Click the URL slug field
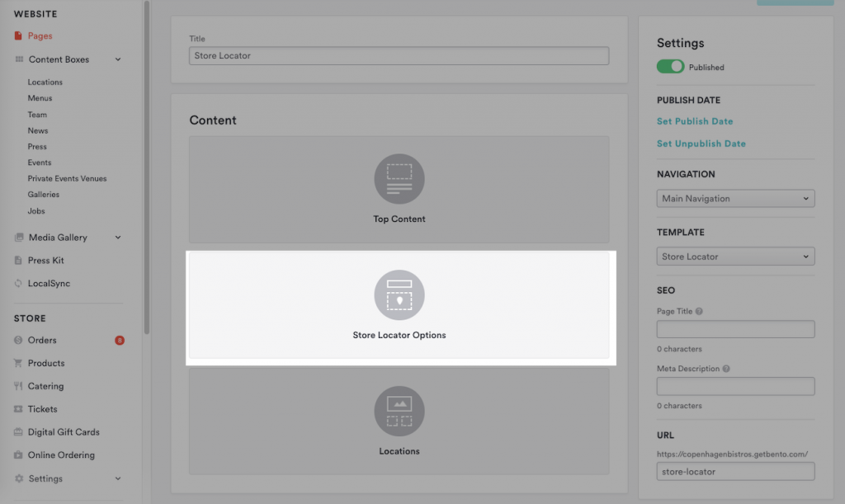The height and width of the screenshot is (504, 845). click(x=735, y=471)
